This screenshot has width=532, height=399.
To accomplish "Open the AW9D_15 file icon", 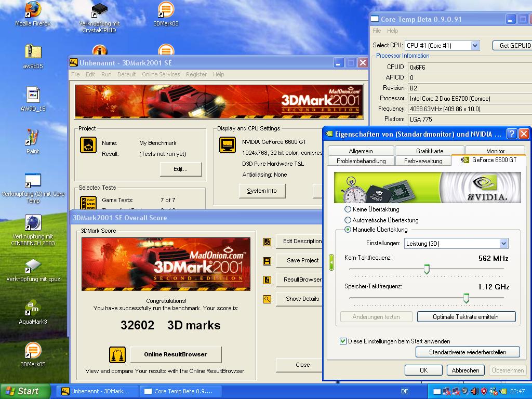I will (x=33, y=95).
